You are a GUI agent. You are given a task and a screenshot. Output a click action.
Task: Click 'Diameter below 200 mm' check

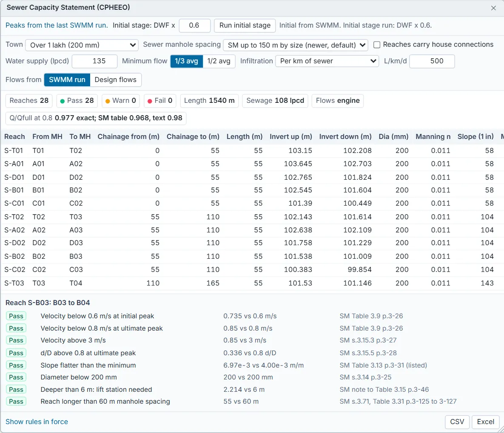79,377
